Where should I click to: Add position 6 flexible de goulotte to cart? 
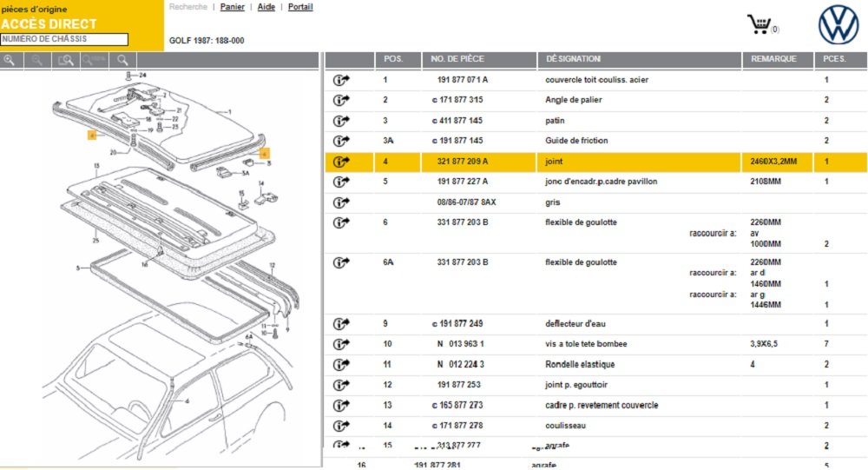pos(341,222)
